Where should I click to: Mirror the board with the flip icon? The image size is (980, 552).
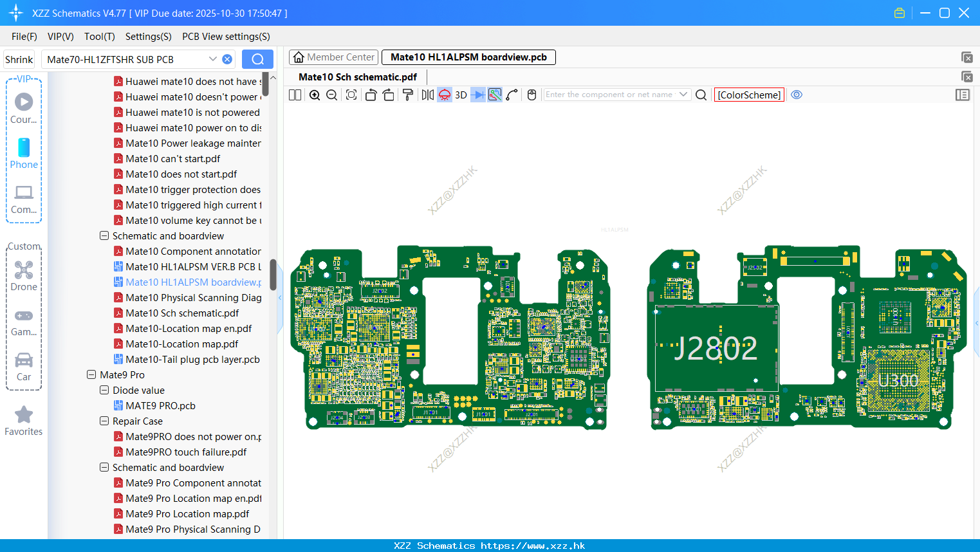428,95
